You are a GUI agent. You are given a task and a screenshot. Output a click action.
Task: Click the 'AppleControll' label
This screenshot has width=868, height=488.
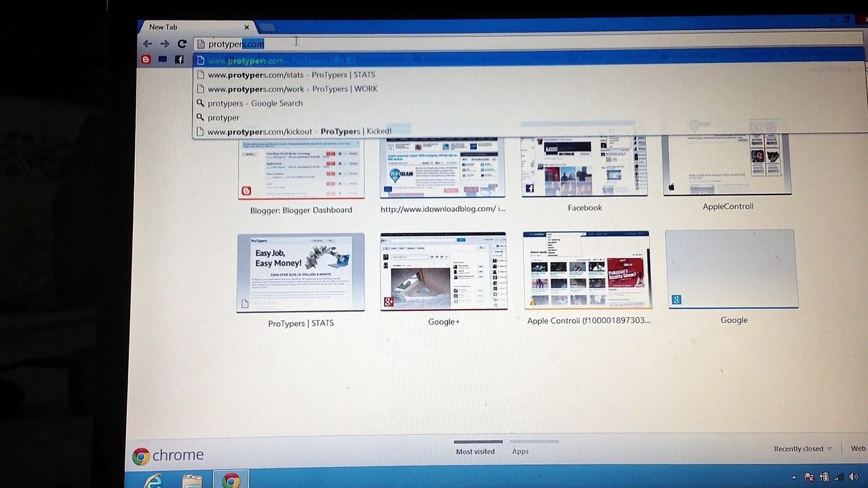tap(728, 207)
